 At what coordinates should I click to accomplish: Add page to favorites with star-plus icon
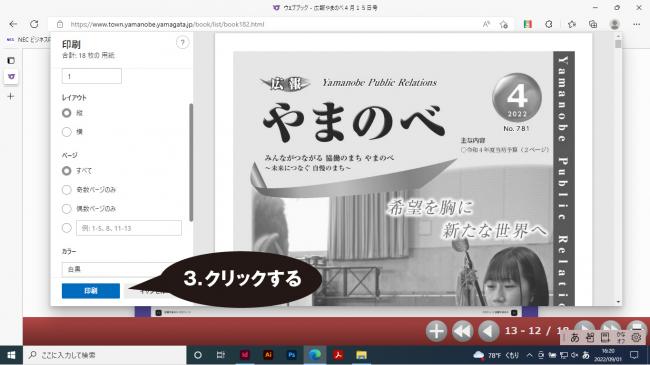pos(504,24)
